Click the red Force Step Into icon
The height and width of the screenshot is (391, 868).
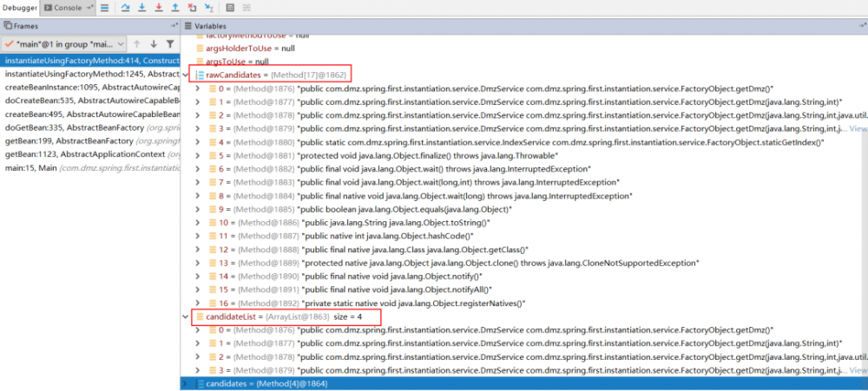[159, 8]
